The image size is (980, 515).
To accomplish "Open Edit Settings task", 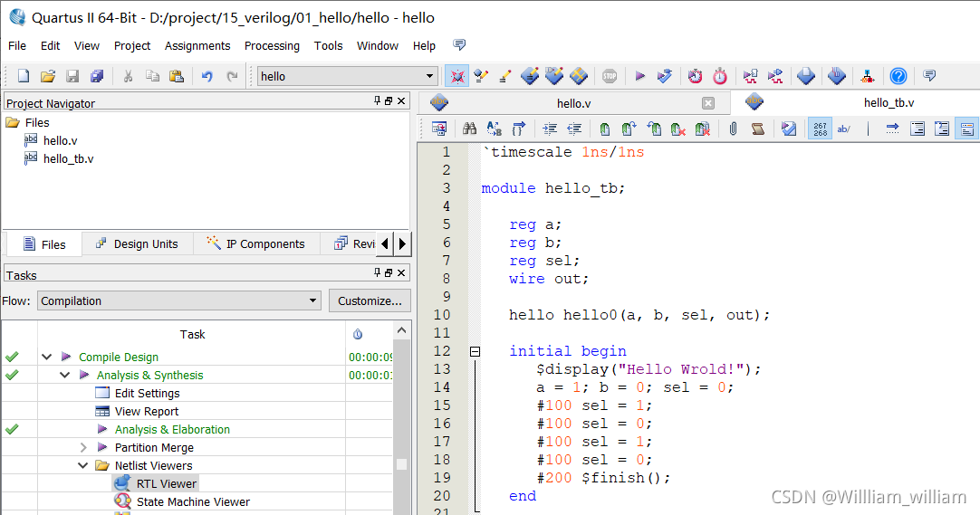I will coord(138,394).
